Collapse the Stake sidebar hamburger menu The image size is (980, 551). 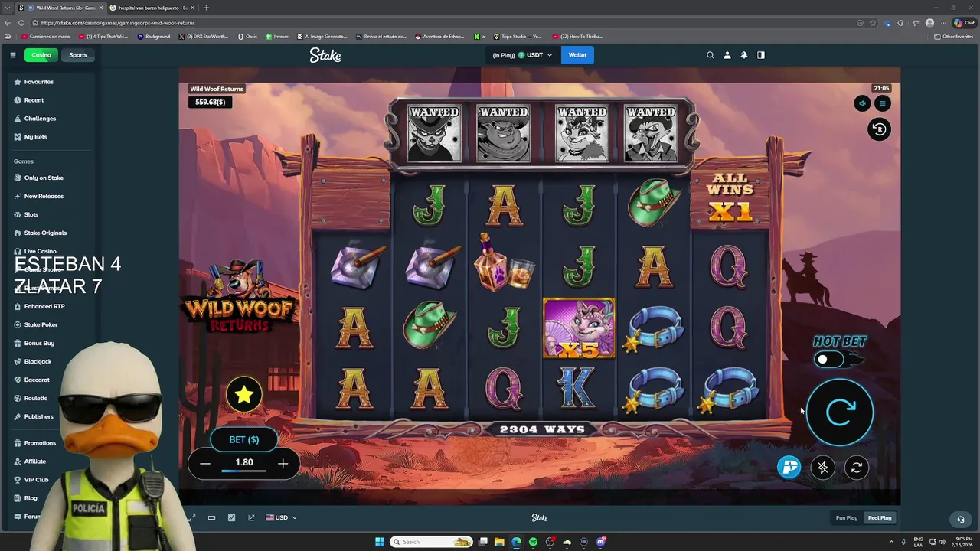[x=12, y=55]
